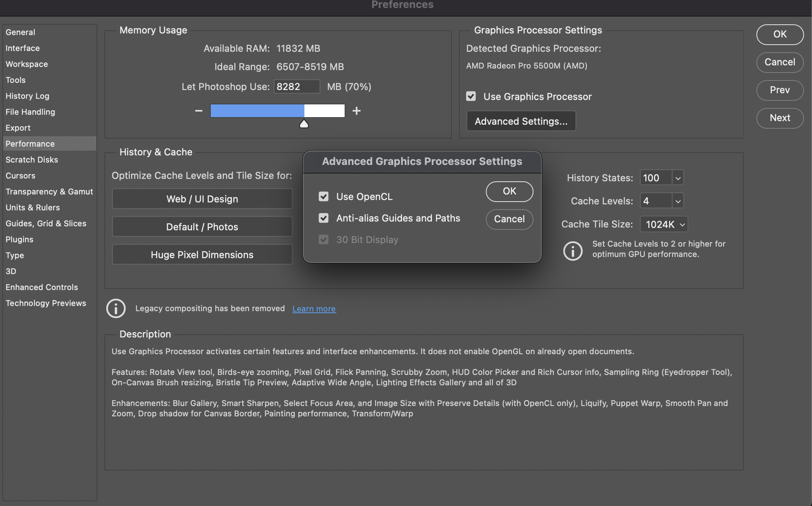This screenshot has height=506, width=812.
Task: Click the Learn more link for legacy compositing
Action: tap(314, 308)
